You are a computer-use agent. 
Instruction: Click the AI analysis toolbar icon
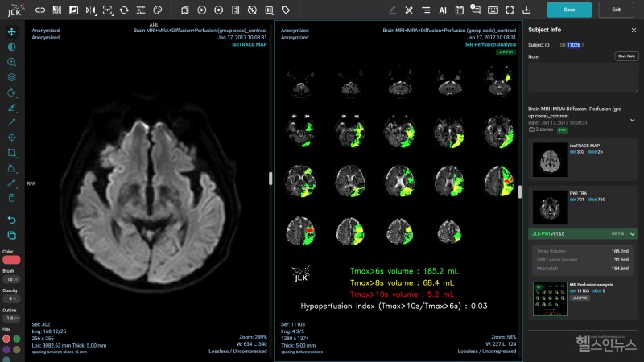click(443, 10)
